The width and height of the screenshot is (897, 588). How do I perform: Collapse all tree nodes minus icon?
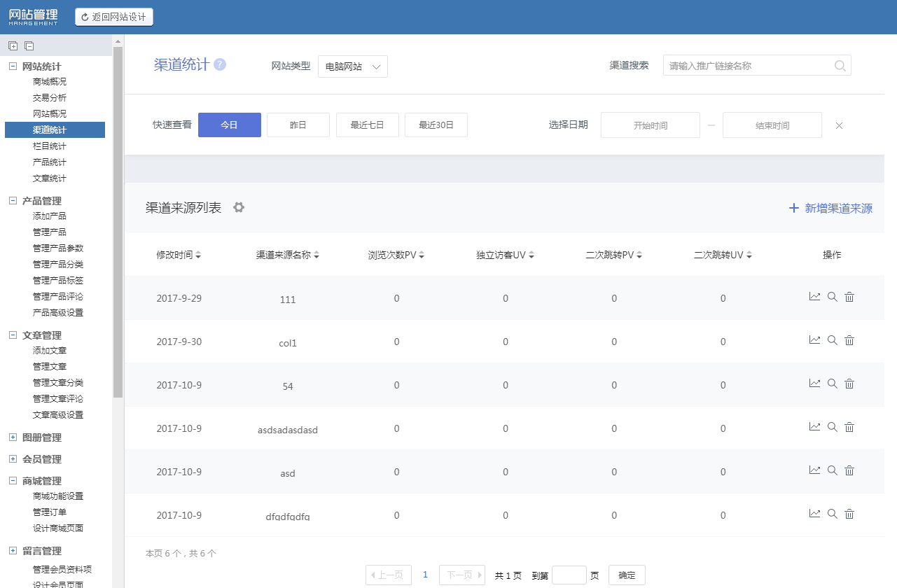coord(29,46)
